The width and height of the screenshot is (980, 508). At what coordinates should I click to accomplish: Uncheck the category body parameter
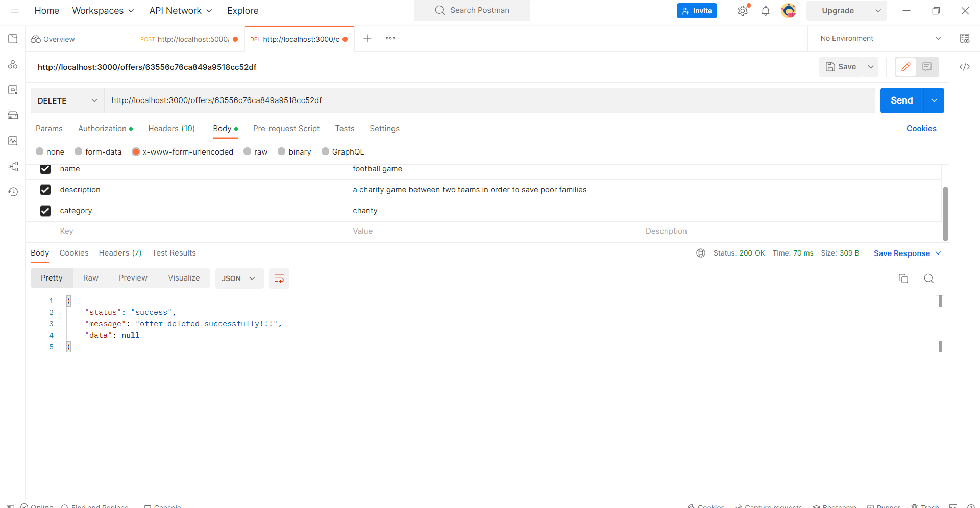click(45, 211)
